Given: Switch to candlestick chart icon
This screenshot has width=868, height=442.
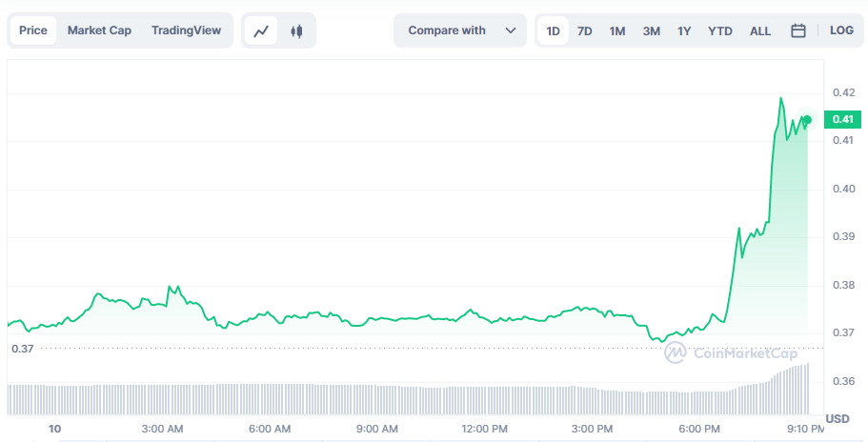Looking at the screenshot, I should point(296,30).
